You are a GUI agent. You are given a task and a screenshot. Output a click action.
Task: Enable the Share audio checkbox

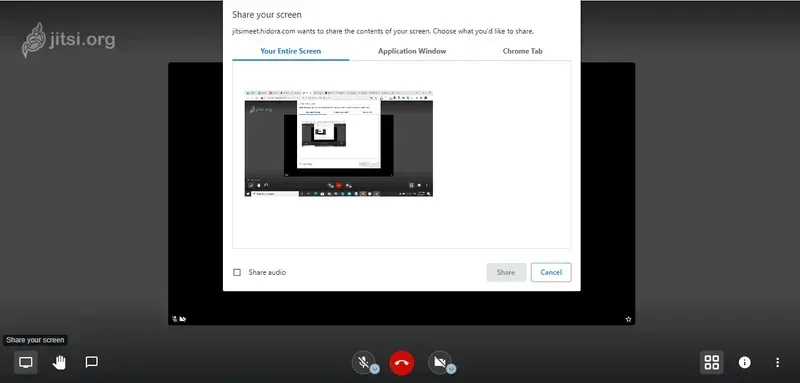(237, 272)
